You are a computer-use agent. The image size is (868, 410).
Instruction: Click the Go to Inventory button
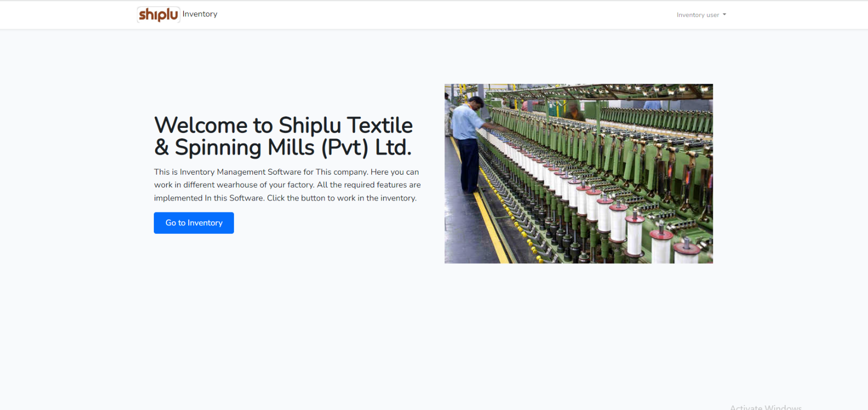click(194, 223)
